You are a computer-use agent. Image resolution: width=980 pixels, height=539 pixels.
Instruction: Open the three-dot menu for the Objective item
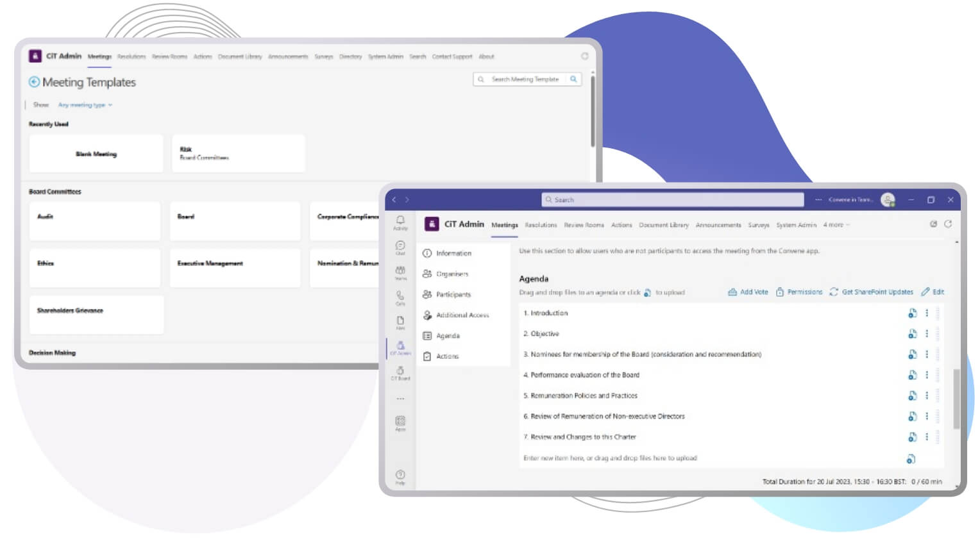926,333
